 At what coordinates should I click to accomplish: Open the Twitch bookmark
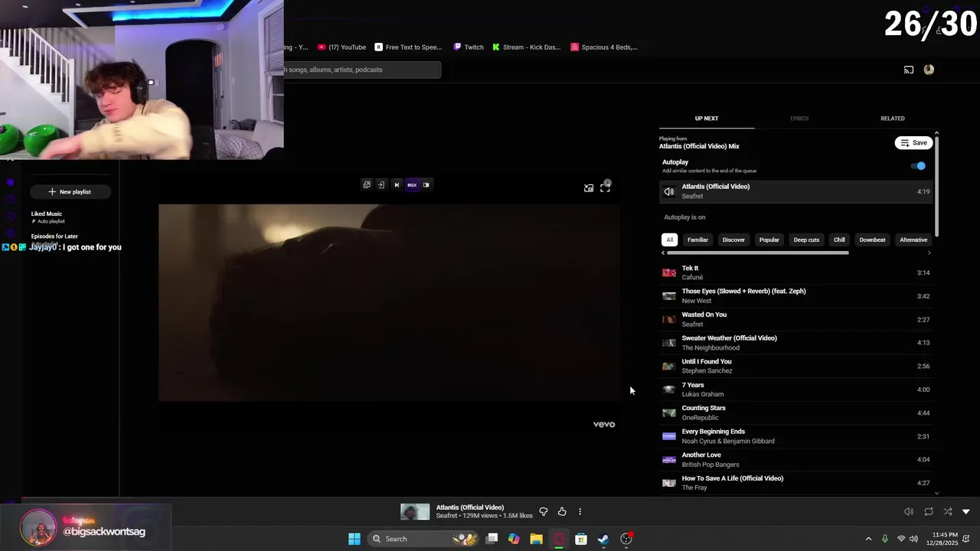pyautogui.click(x=469, y=47)
